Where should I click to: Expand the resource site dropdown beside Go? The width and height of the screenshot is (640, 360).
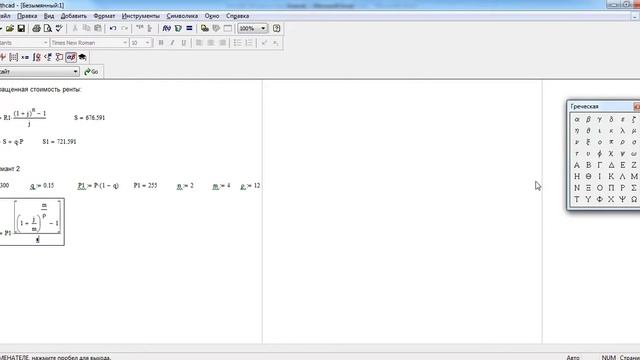coord(76,71)
